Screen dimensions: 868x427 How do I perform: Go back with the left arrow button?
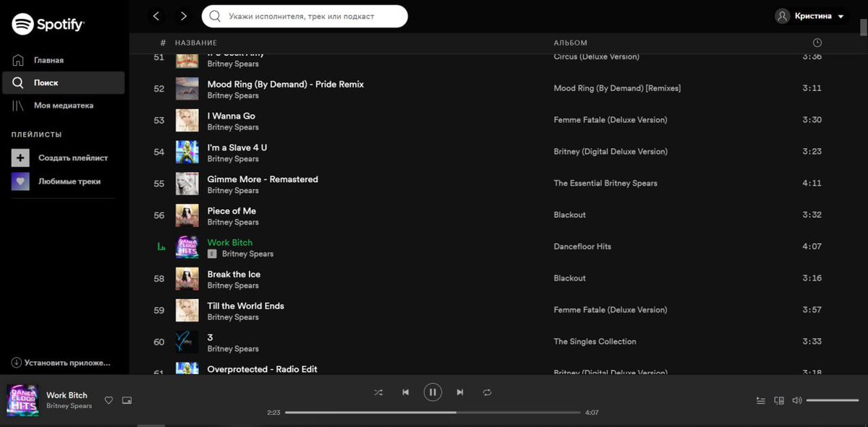(x=156, y=16)
